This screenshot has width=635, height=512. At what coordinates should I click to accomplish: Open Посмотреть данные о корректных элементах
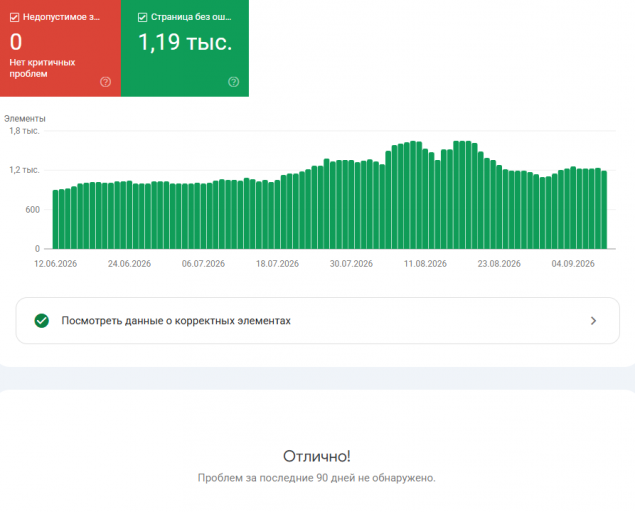click(x=318, y=321)
